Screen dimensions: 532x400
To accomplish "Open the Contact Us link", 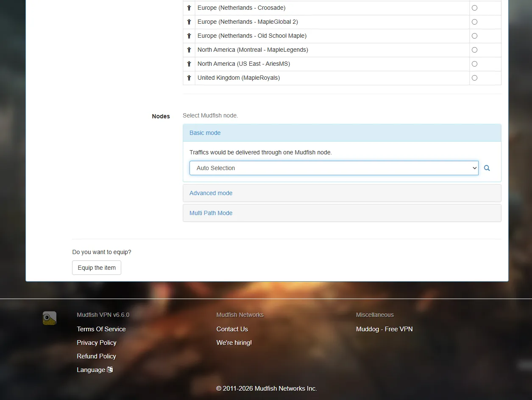I will coord(232,329).
